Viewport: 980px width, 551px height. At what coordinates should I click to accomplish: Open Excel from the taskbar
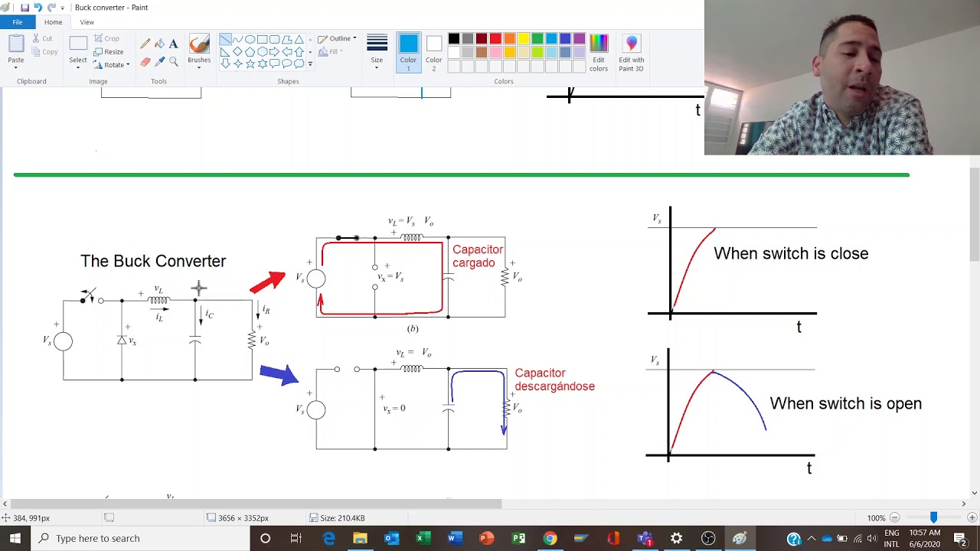(423, 539)
